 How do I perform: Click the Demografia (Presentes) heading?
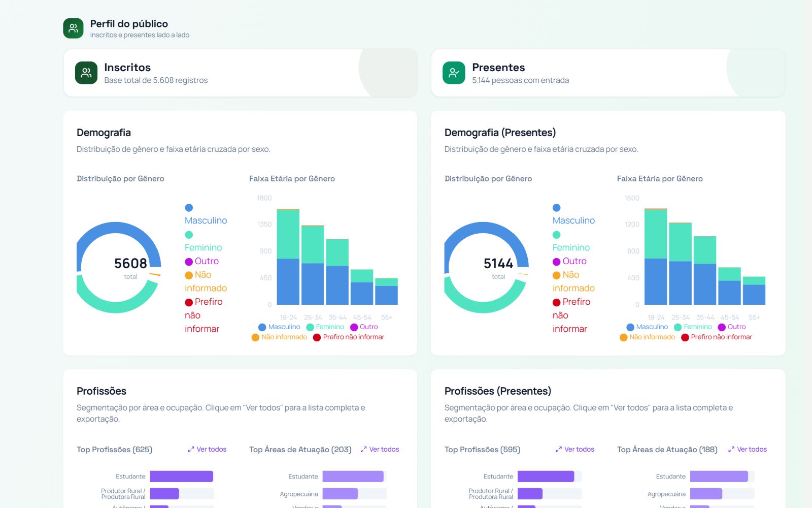coord(500,133)
